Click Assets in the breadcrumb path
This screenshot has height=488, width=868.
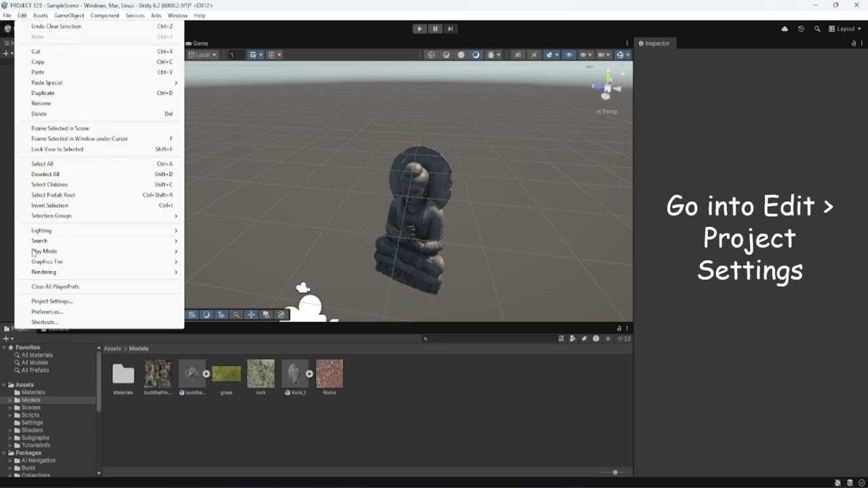(x=113, y=349)
